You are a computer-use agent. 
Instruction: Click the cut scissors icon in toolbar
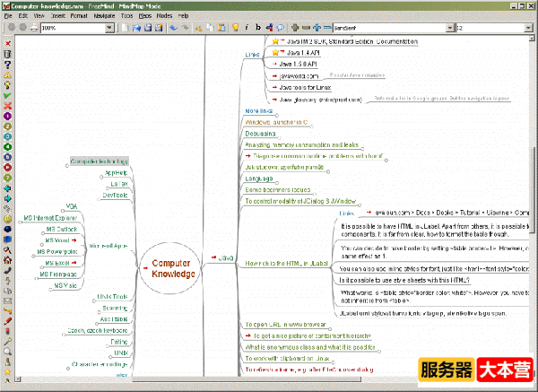pos(199,28)
